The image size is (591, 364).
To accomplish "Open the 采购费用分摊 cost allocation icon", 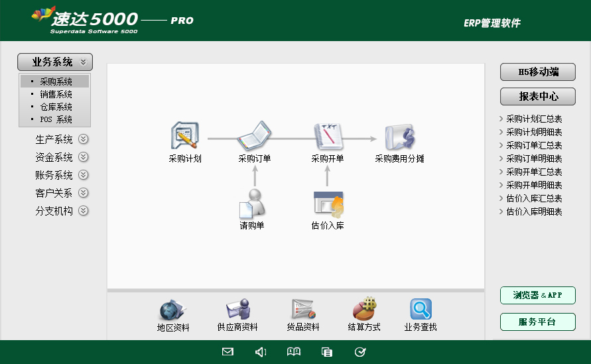I will click(400, 137).
